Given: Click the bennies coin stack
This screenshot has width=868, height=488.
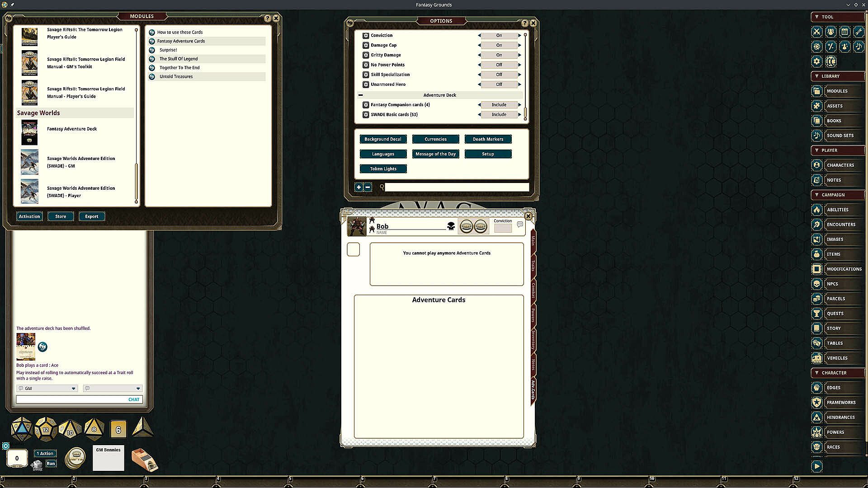Looking at the screenshot, I should coord(75,458).
